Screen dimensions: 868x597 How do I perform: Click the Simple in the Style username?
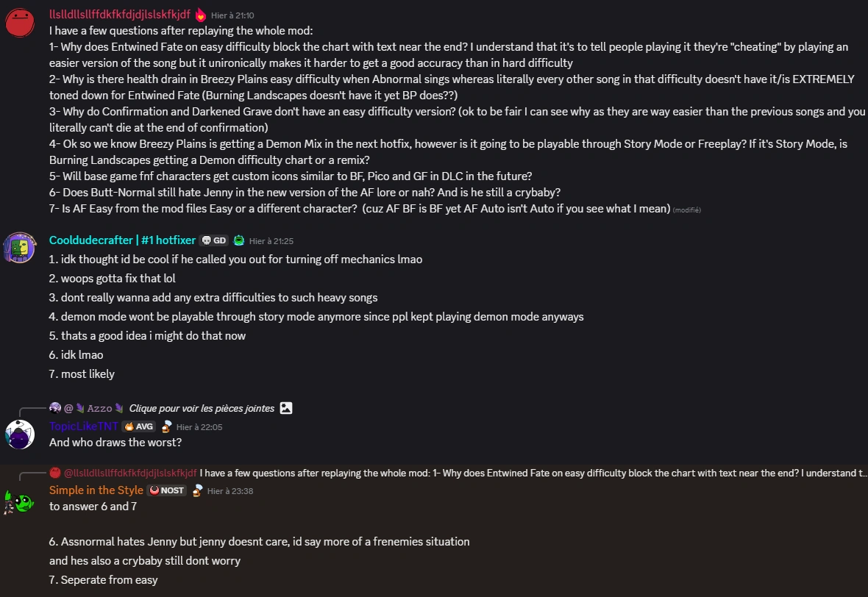coord(96,490)
